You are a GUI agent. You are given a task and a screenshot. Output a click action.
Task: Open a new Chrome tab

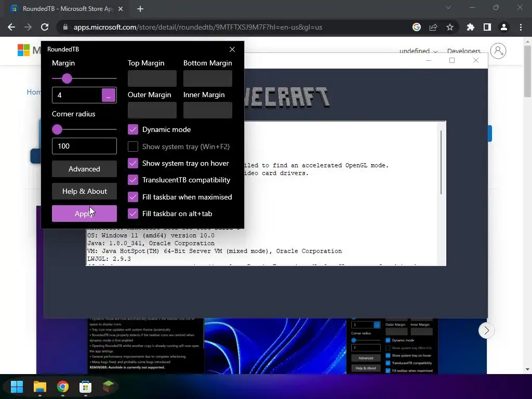(x=140, y=9)
